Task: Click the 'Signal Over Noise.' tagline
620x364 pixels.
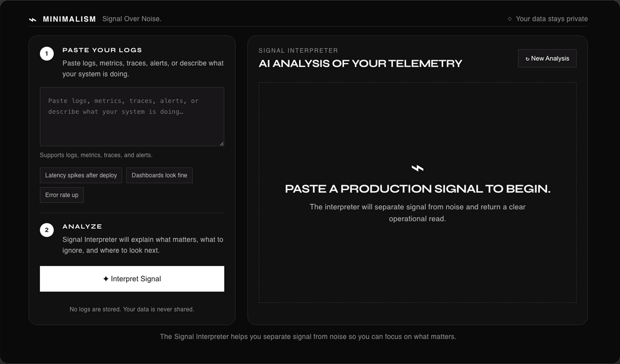Action: tap(132, 19)
